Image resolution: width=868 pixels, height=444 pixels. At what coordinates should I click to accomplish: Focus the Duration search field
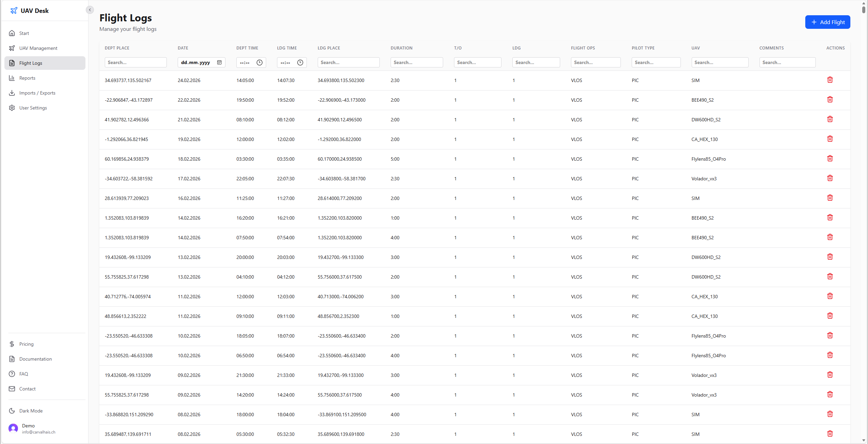coord(417,62)
